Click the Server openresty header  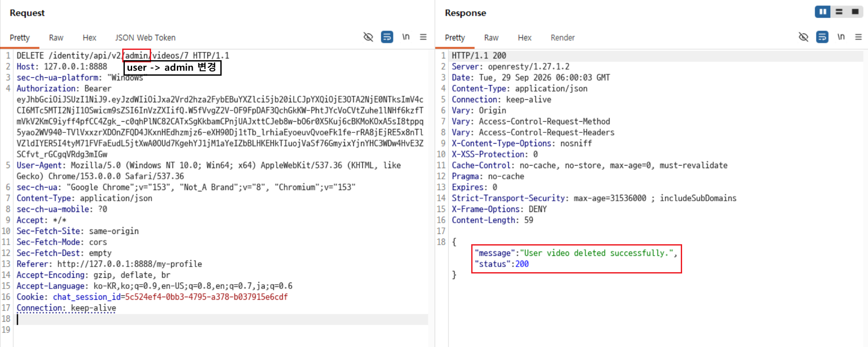point(510,67)
